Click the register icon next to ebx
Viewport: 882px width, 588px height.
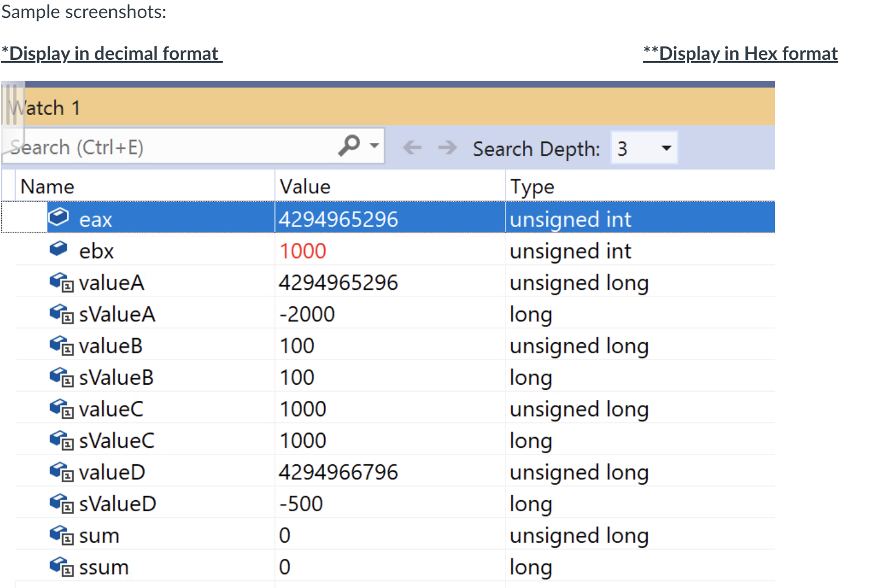tap(58, 248)
